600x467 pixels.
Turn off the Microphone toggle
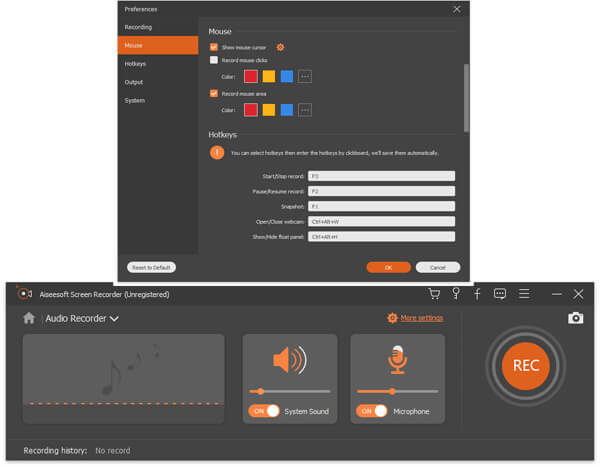pos(372,411)
